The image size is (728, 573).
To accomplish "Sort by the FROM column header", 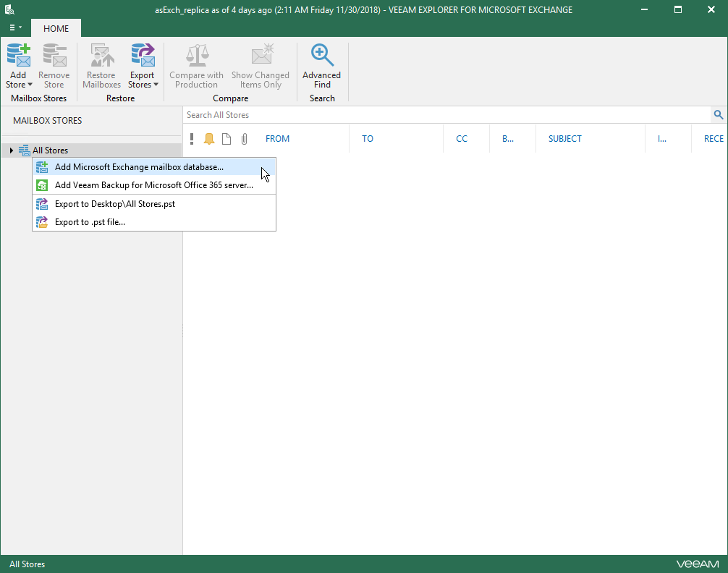I will [277, 138].
